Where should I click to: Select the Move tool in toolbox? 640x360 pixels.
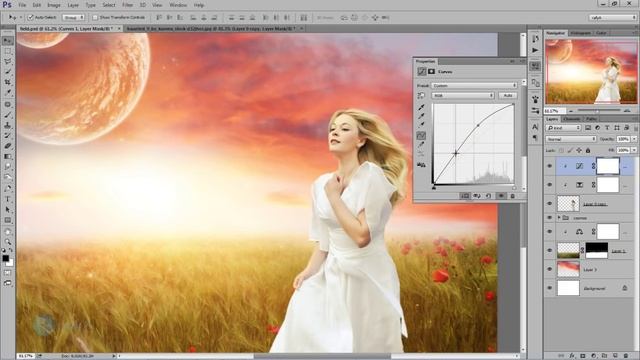coord(8,40)
